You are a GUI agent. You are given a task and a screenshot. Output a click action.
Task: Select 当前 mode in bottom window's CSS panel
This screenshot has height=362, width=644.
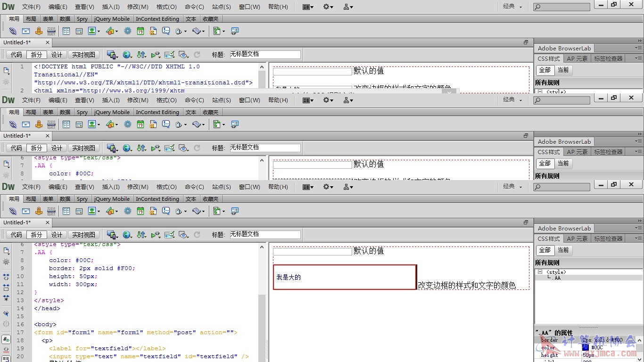coord(563,250)
